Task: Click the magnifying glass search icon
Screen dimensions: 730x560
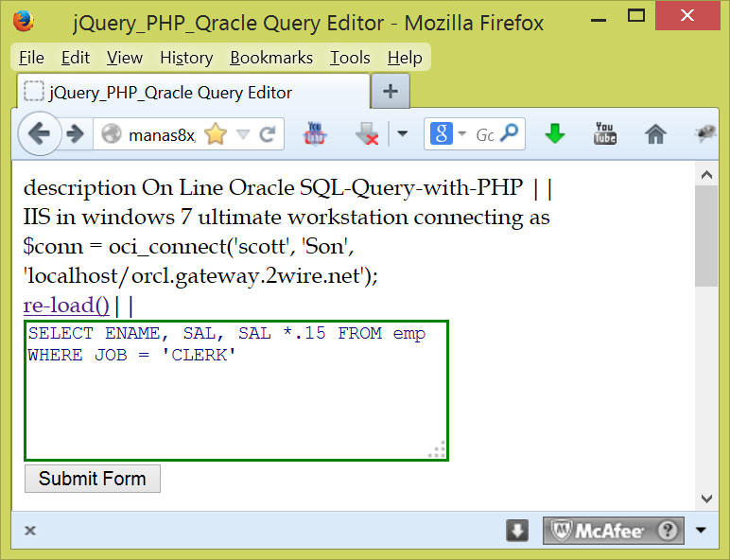Action: click(x=510, y=132)
